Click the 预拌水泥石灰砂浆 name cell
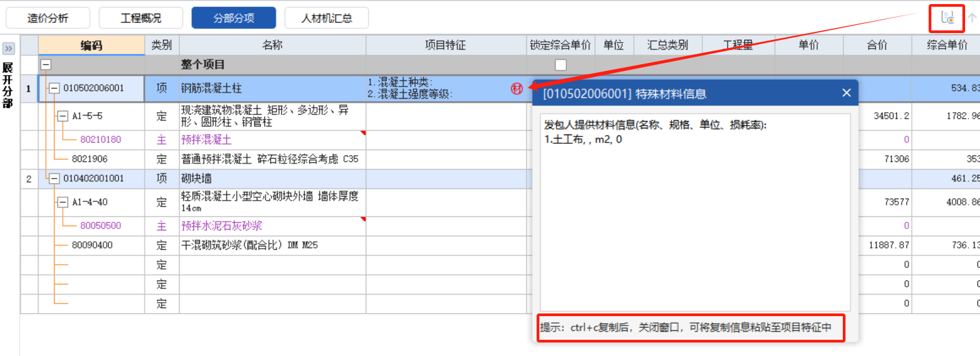Screen dimensions: 980x356 [272, 226]
